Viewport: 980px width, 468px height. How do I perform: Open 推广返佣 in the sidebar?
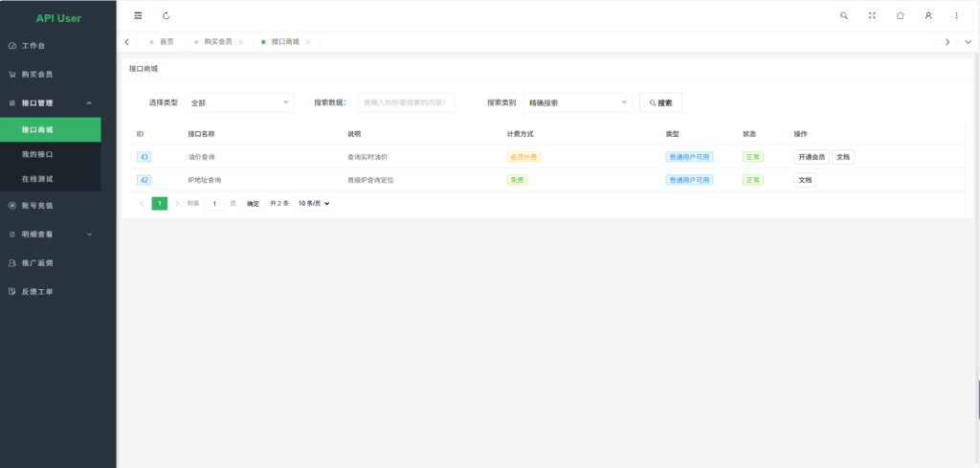[x=58, y=263]
